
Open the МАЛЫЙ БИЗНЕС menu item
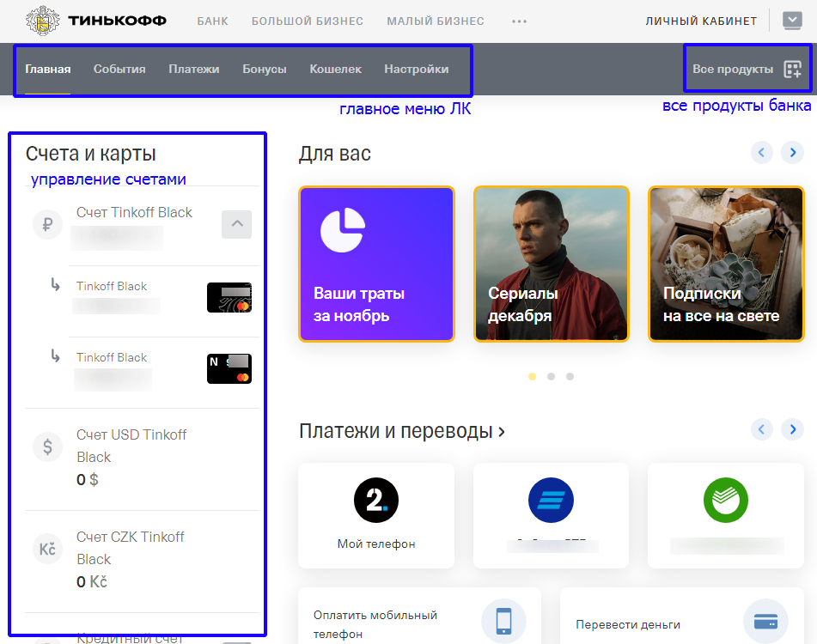pos(436,21)
